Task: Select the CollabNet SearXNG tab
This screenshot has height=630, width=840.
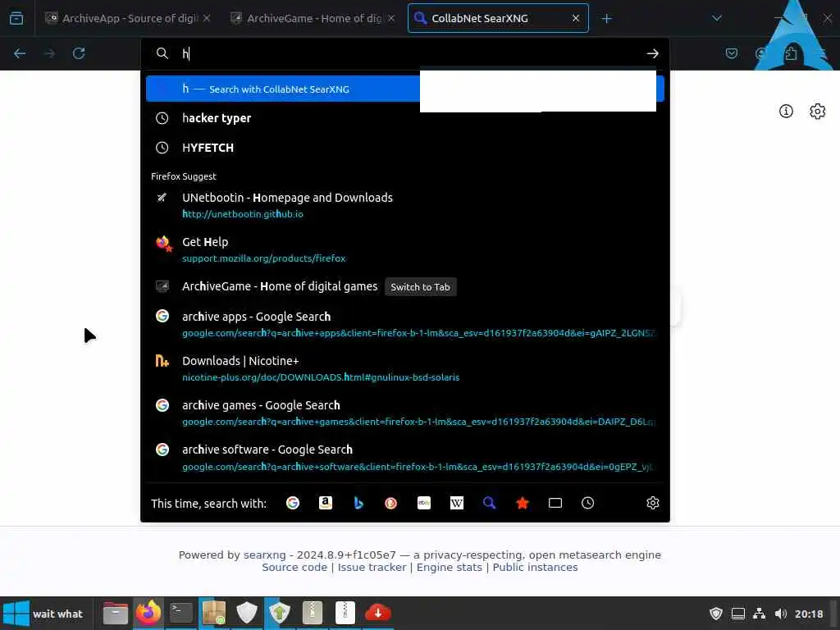Action: pyautogui.click(x=498, y=18)
